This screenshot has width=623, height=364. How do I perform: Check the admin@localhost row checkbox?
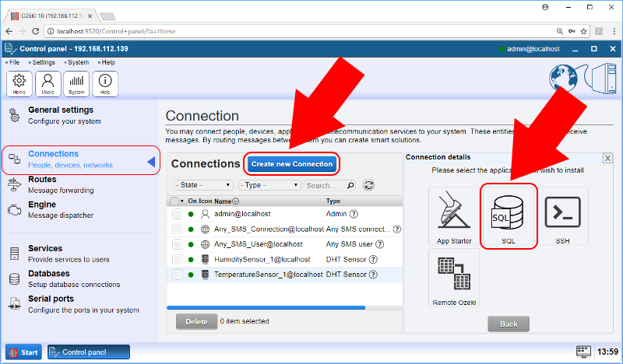(x=178, y=214)
